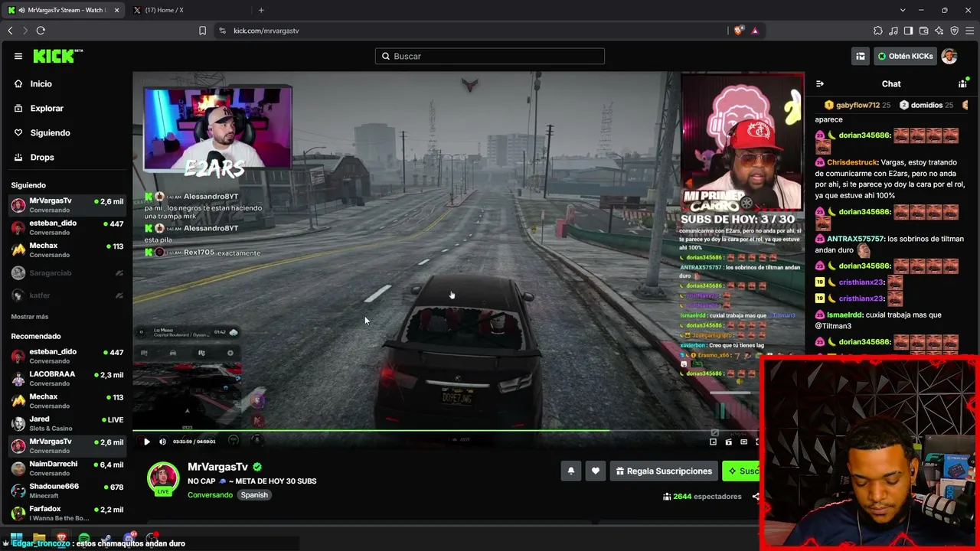Open the media control music note icon
Viewport: 980px width, 551px height.
[893, 31]
